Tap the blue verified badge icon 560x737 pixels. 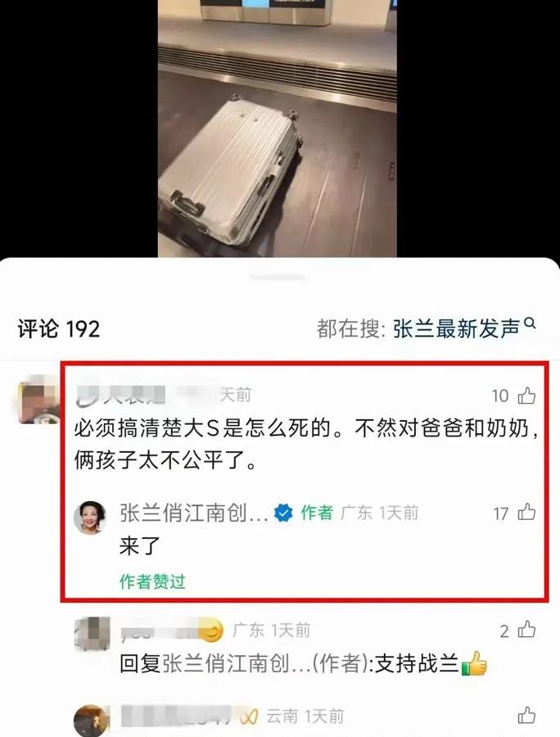point(283,513)
